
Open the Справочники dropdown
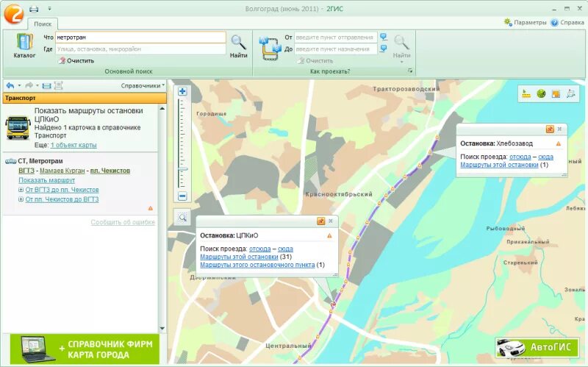[x=143, y=85]
